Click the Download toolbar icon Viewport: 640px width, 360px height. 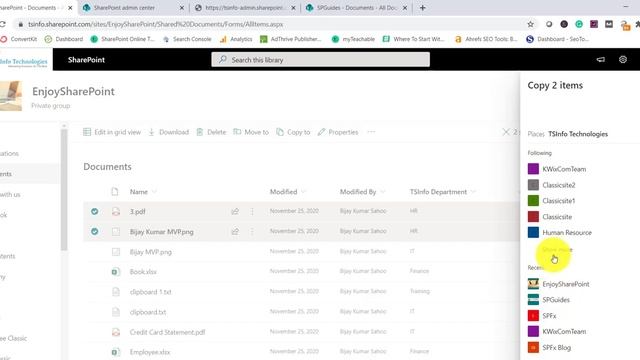151,132
